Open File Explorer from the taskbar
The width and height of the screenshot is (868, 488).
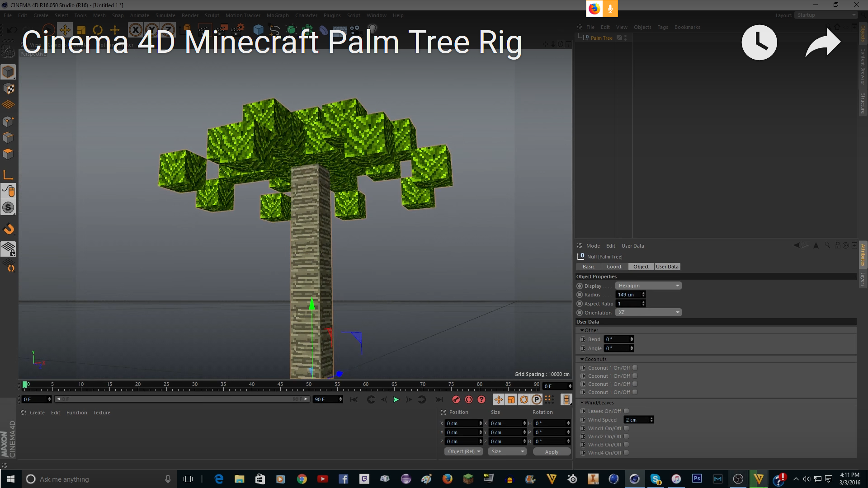coord(239,479)
